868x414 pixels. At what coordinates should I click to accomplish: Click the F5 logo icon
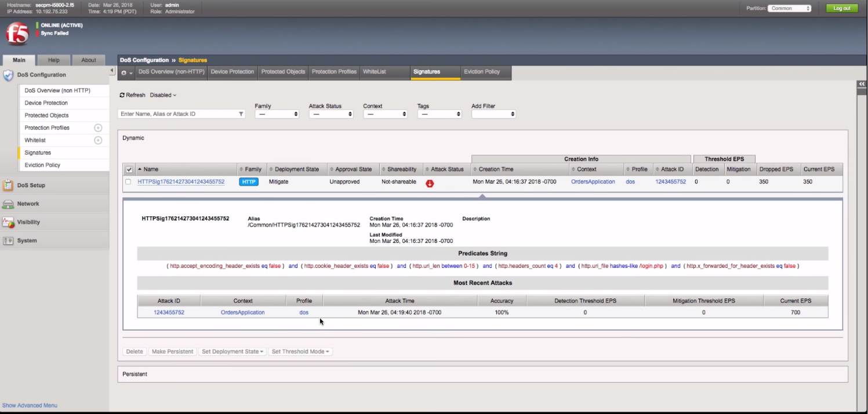tap(17, 34)
